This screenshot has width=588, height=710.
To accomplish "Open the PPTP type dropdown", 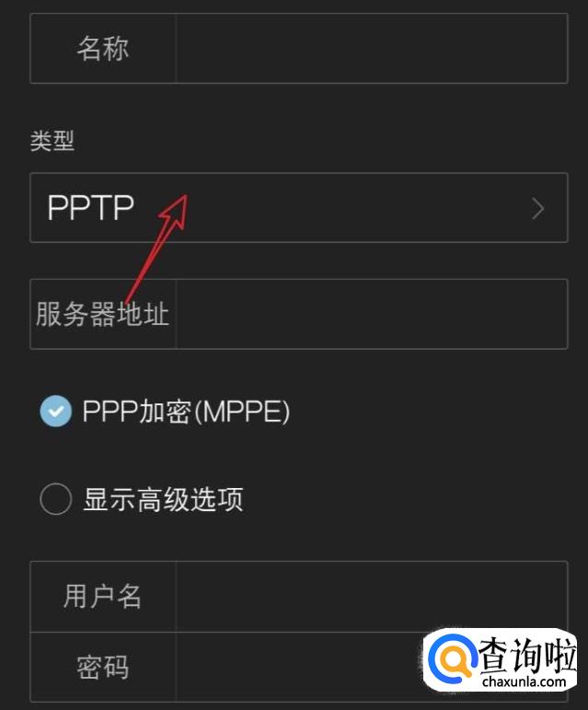I will pyautogui.click(x=298, y=208).
